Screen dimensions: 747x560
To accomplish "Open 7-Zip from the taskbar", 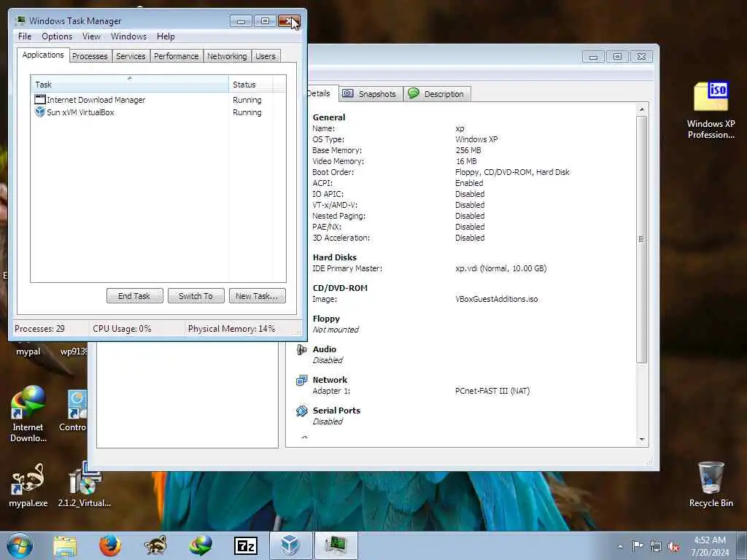I will tap(246, 546).
